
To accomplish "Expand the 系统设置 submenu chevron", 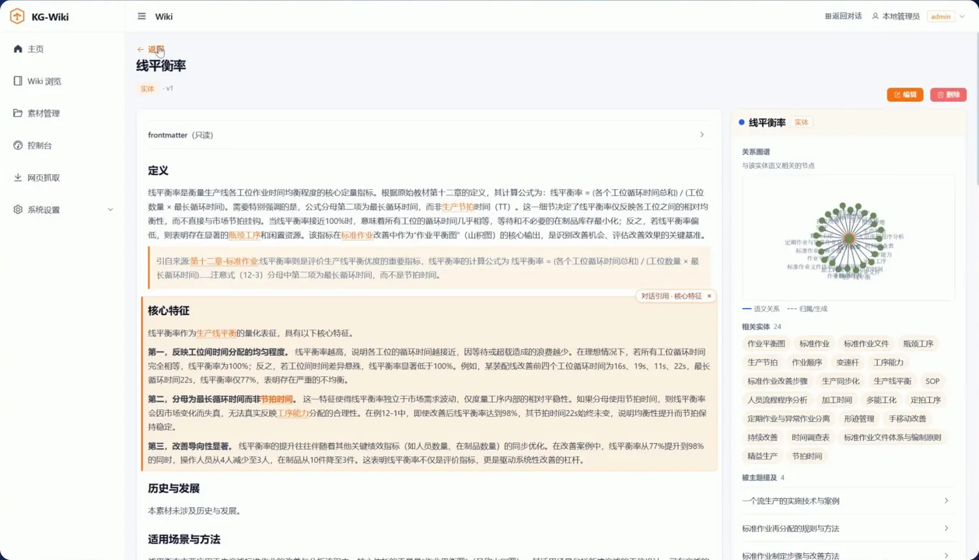I will [110, 210].
